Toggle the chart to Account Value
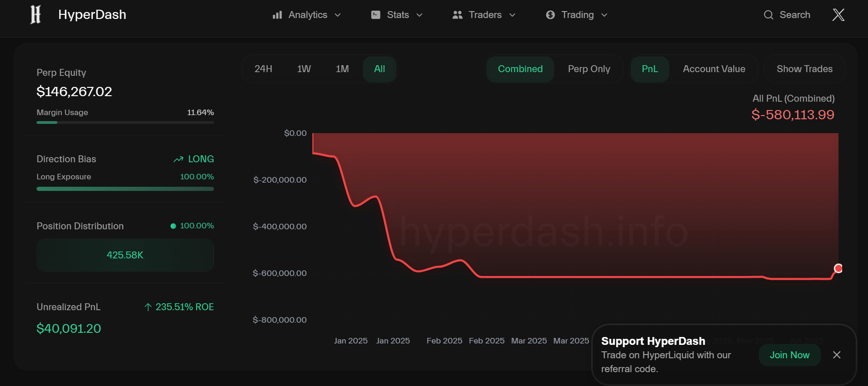The width and height of the screenshot is (868, 386). 714,69
